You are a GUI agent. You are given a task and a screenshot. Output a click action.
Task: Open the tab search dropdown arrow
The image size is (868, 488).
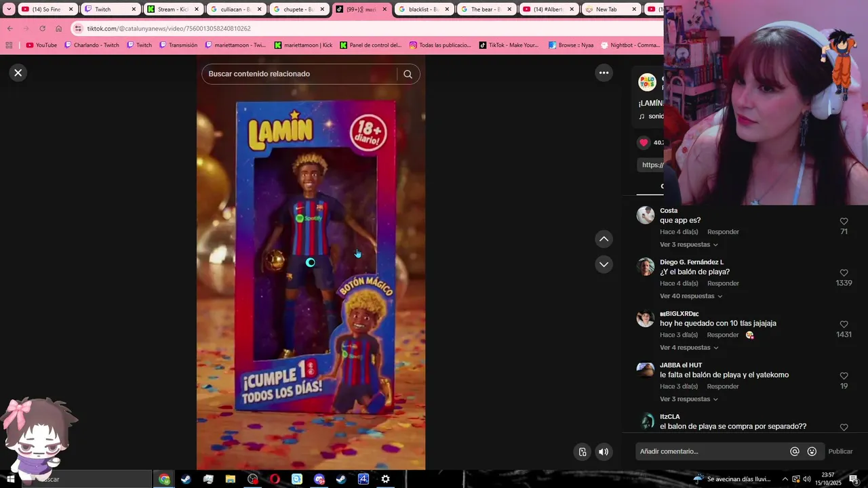coord(9,9)
